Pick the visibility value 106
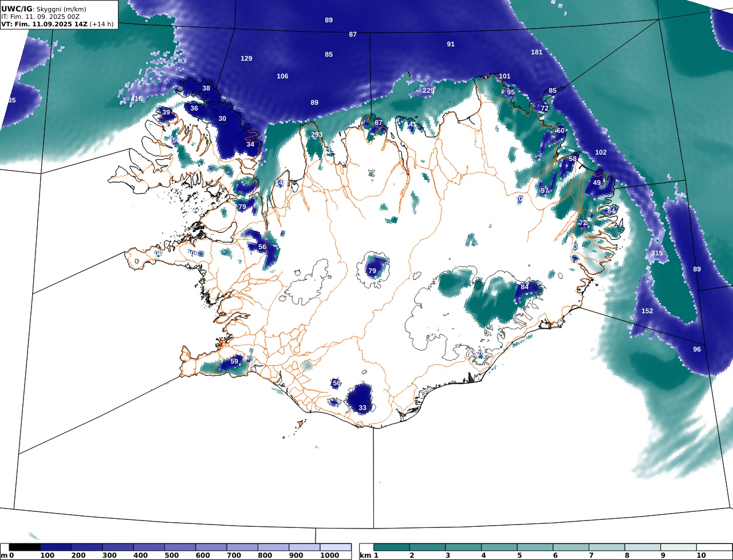 point(282,76)
